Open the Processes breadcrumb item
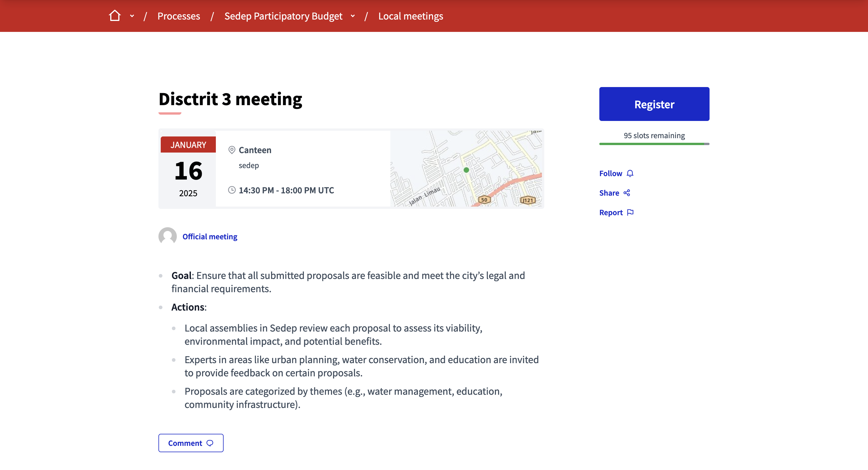 coord(179,16)
